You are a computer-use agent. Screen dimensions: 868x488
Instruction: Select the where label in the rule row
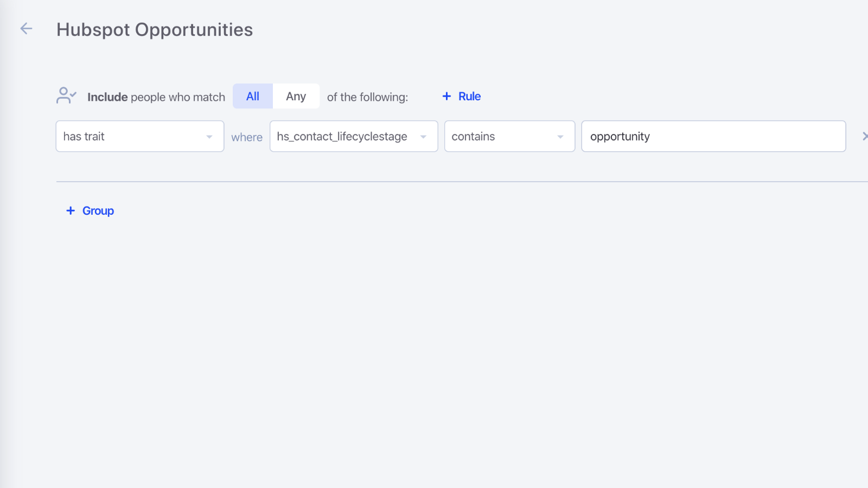[247, 137]
